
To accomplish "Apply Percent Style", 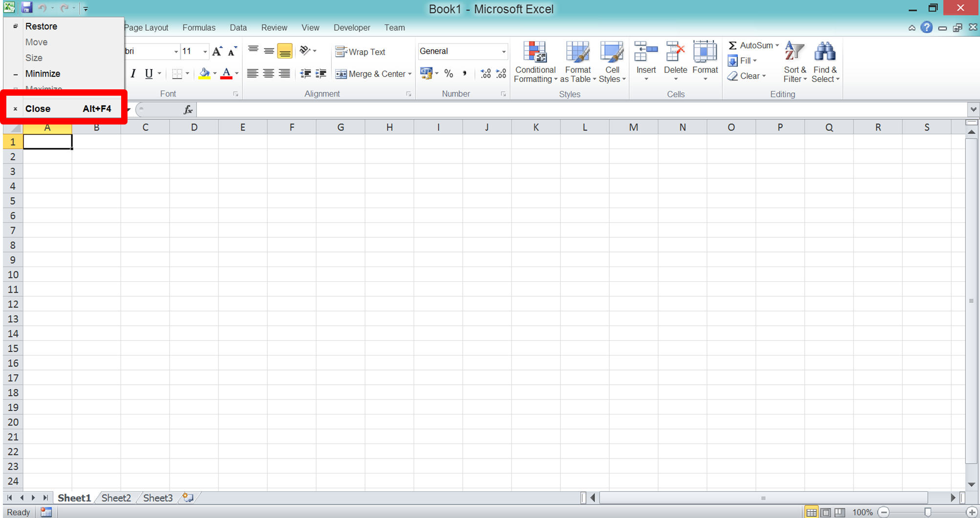I will [x=448, y=74].
